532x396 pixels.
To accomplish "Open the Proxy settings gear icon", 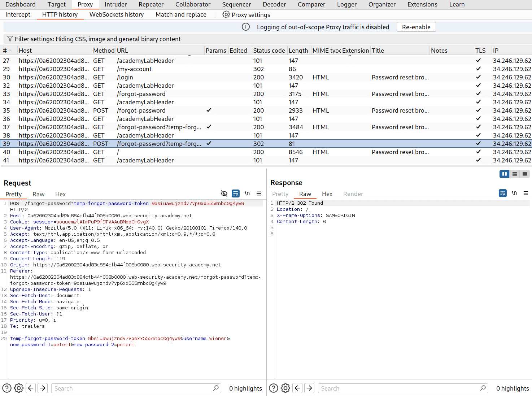I will [x=226, y=14].
